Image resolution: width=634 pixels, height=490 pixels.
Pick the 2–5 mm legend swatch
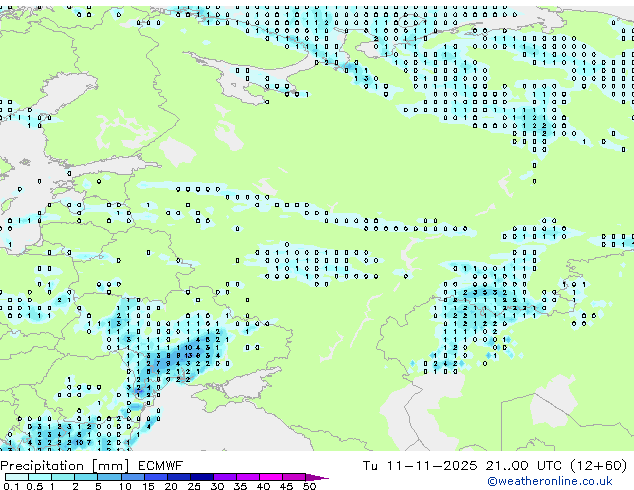pos(86,477)
